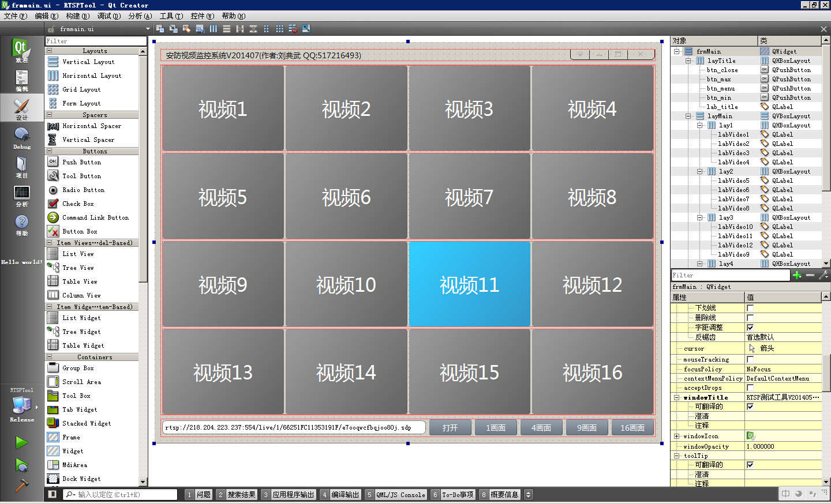
Task: Apply lay out in a grid toolbar icon
Action: [279, 28]
